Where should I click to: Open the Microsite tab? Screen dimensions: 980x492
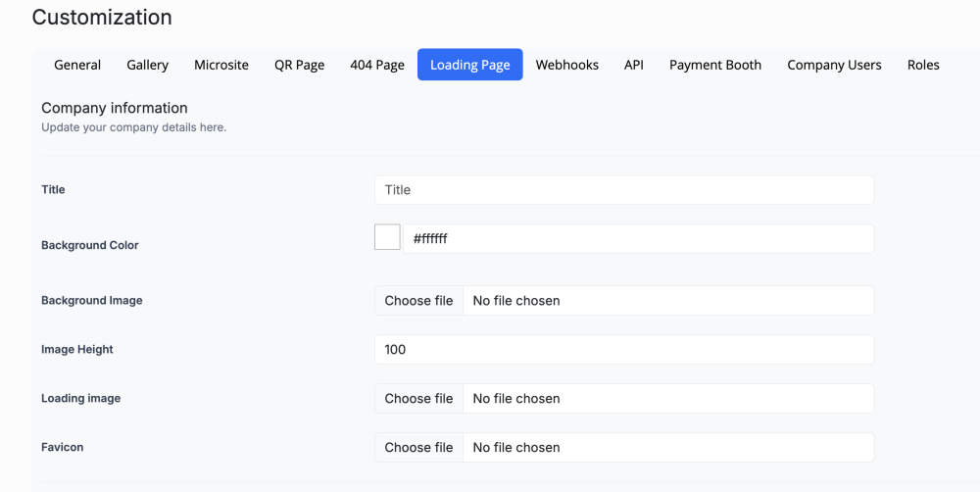point(221,65)
